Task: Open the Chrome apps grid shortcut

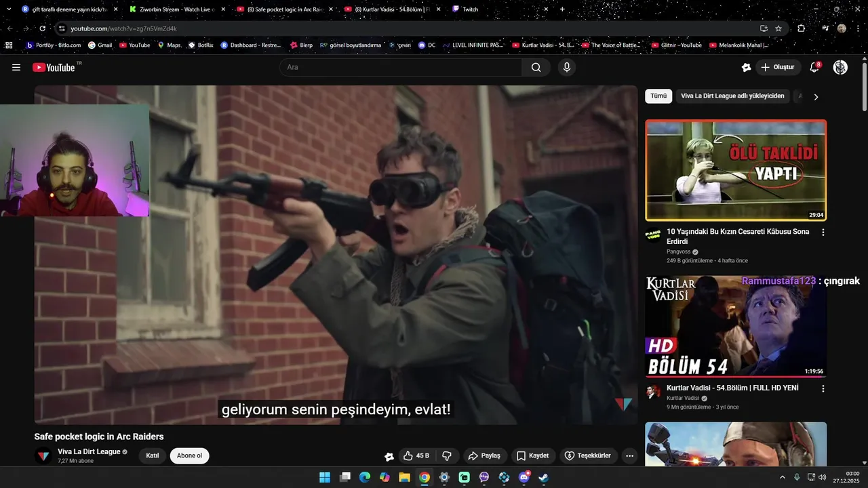Action: point(9,45)
